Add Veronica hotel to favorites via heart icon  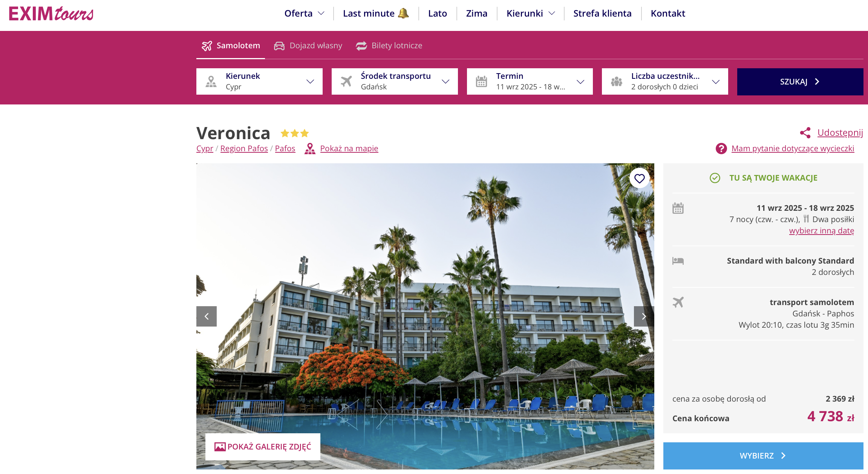point(639,178)
